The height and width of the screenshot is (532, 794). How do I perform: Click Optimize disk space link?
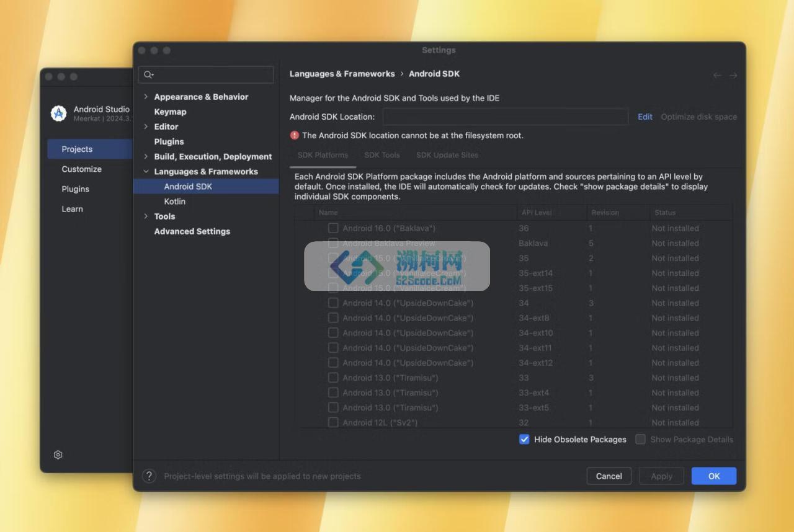pyautogui.click(x=699, y=117)
